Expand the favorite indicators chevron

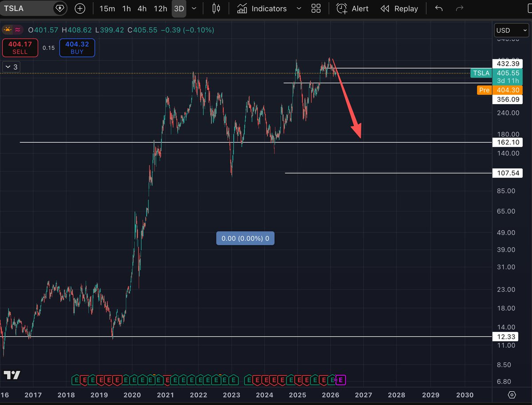tap(298, 8)
